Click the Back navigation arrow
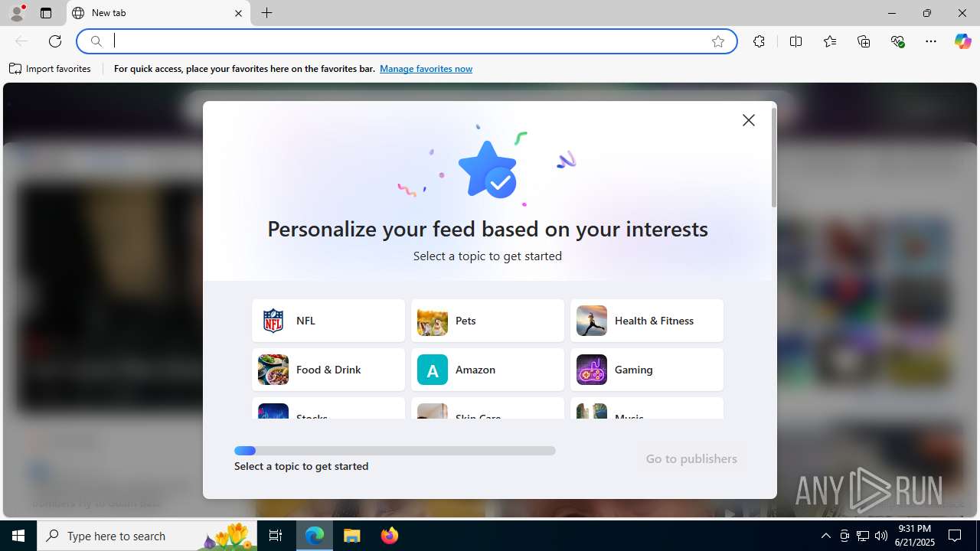980x551 pixels. pyautogui.click(x=21, y=41)
